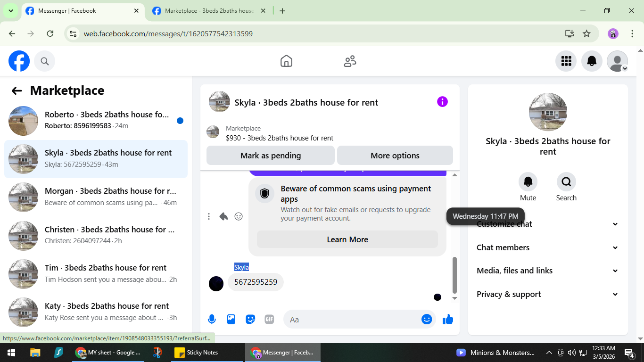The width and height of the screenshot is (644, 362).
Task: Show hidden system tray icons
Action: coord(549,353)
